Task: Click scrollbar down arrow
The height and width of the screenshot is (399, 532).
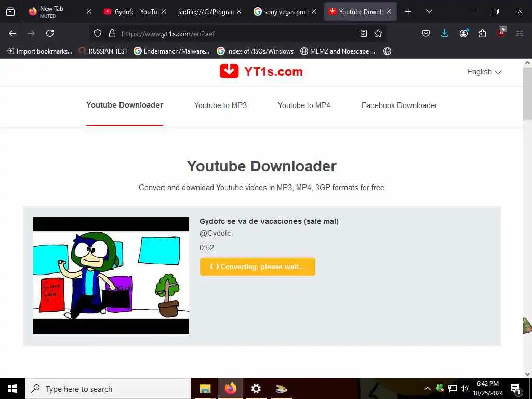Action: (527, 374)
